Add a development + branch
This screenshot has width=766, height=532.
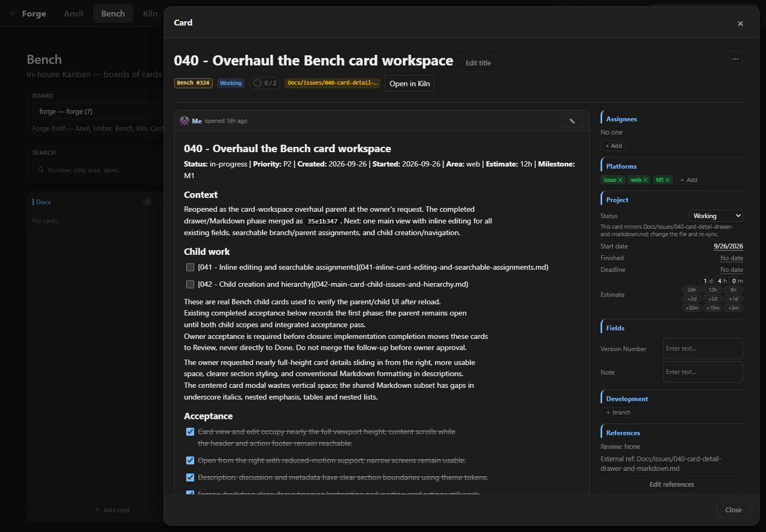click(x=618, y=412)
